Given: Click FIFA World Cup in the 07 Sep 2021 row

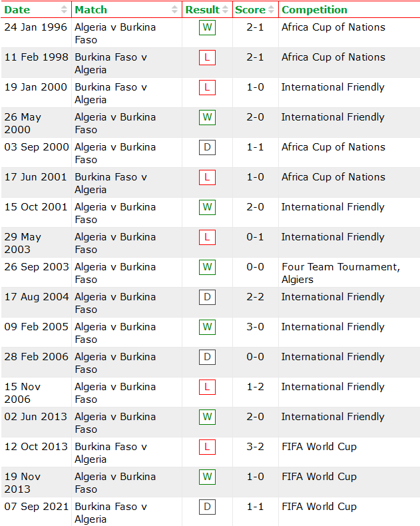Looking at the screenshot, I should coord(319,507).
